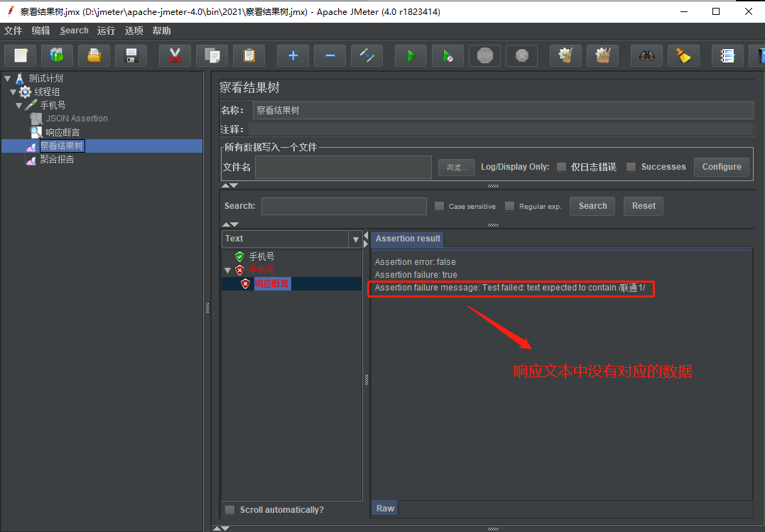Open the 文件 menu
This screenshot has height=532, width=765.
click(13, 31)
